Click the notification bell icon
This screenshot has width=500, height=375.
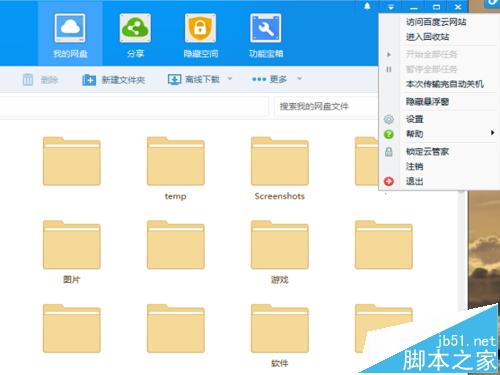click(x=367, y=6)
